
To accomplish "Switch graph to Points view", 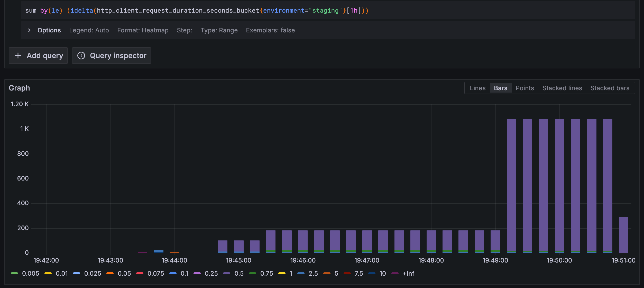I will tap(525, 88).
